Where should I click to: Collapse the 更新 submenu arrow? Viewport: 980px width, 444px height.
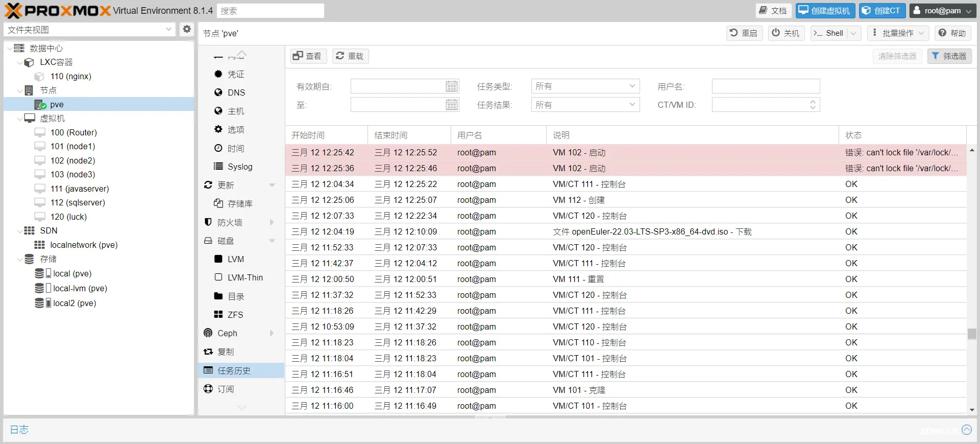click(x=272, y=185)
